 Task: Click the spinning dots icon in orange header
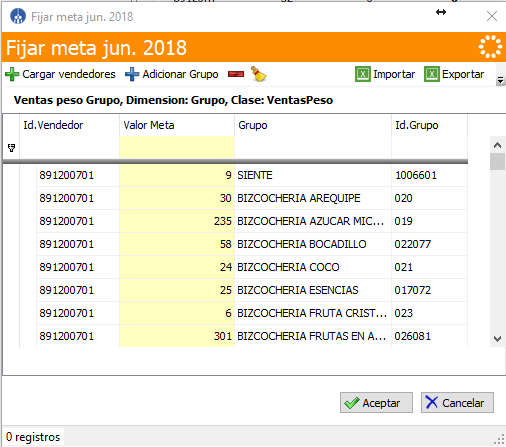(x=490, y=47)
